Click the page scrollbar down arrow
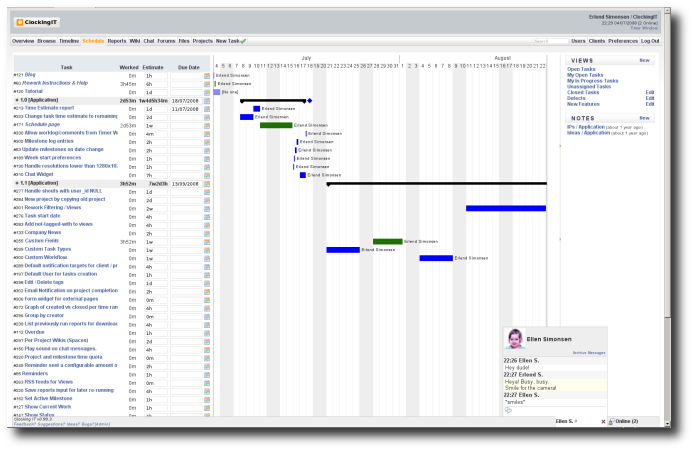The width and height of the screenshot is (694, 451). pos(667,424)
